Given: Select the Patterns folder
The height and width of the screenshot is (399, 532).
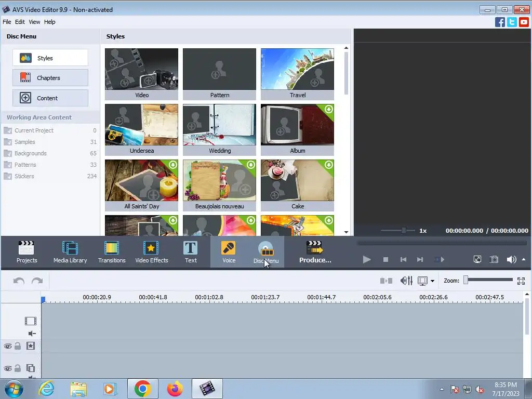Looking at the screenshot, I should (50, 165).
